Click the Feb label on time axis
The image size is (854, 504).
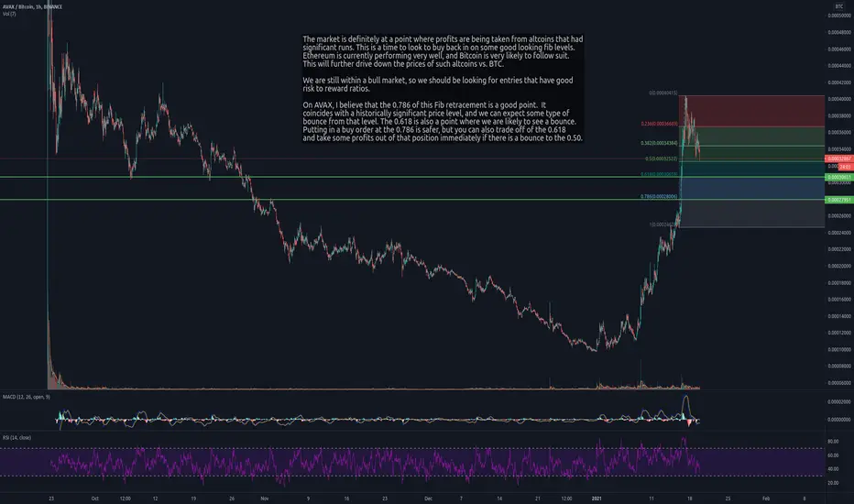coord(766,499)
